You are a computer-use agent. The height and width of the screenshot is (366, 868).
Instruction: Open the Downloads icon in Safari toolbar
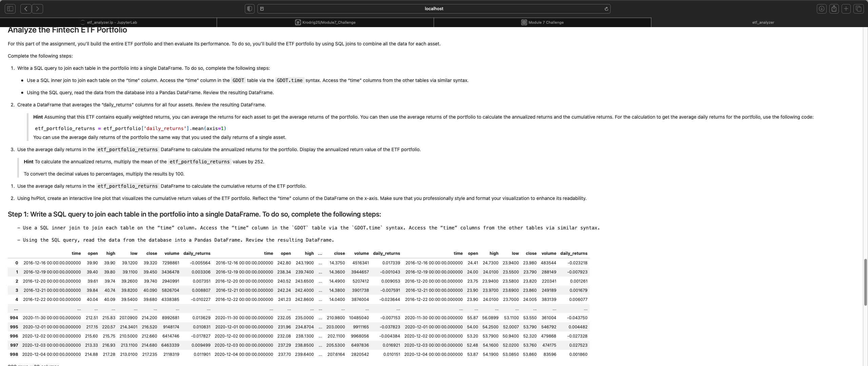coord(822,8)
